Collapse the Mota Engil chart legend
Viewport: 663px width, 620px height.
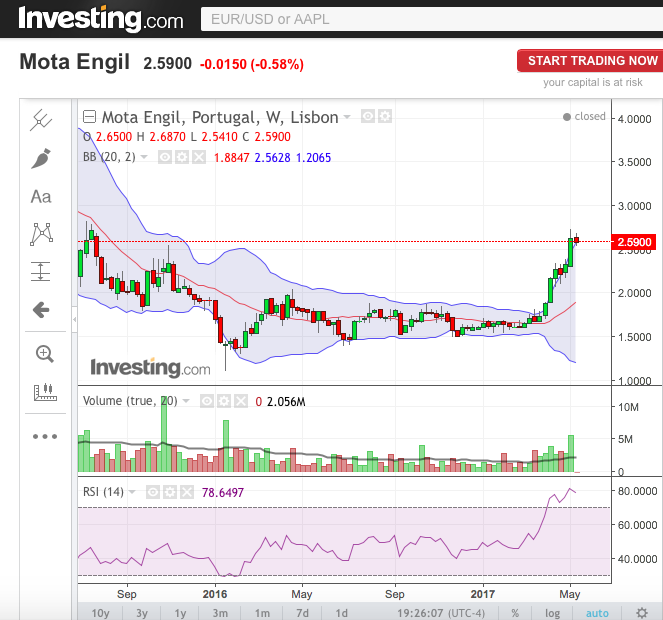click(89, 117)
